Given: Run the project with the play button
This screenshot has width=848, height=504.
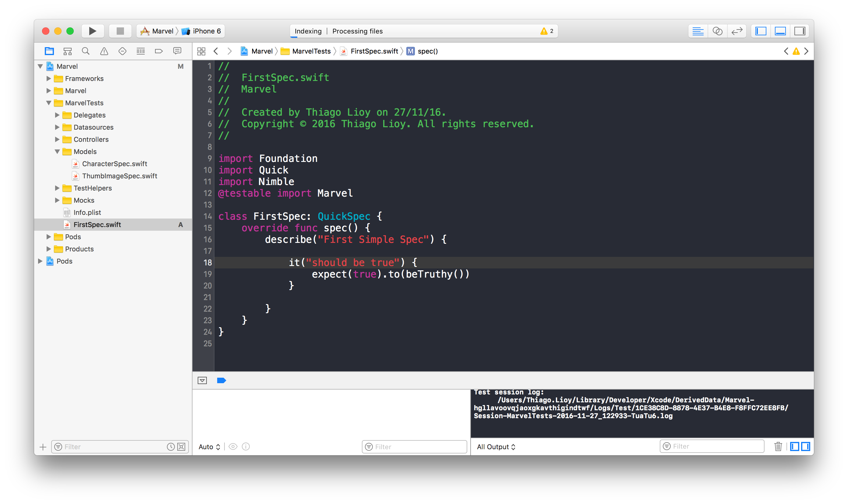Looking at the screenshot, I should click(x=93, y=31).
